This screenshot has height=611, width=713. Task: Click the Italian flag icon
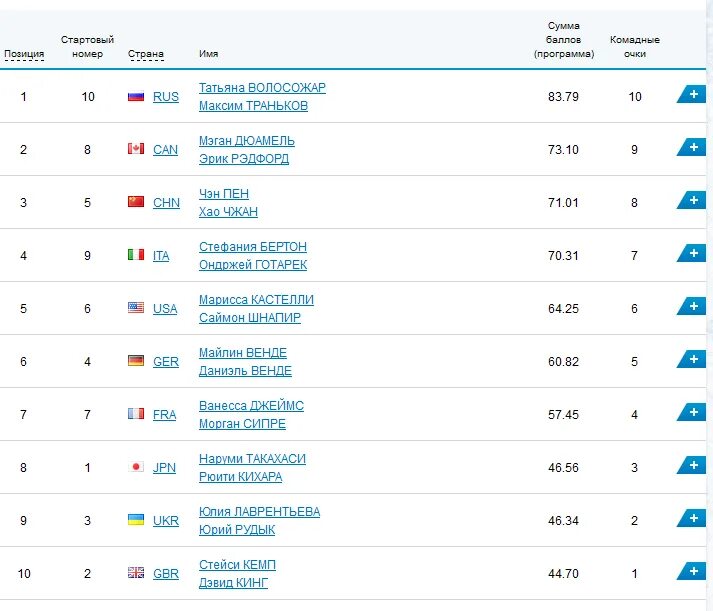pyautogui.click(x=136, y=255)
